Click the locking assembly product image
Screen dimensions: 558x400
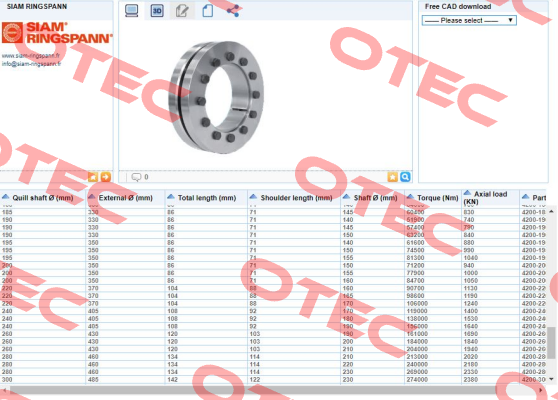coord(217,97)
